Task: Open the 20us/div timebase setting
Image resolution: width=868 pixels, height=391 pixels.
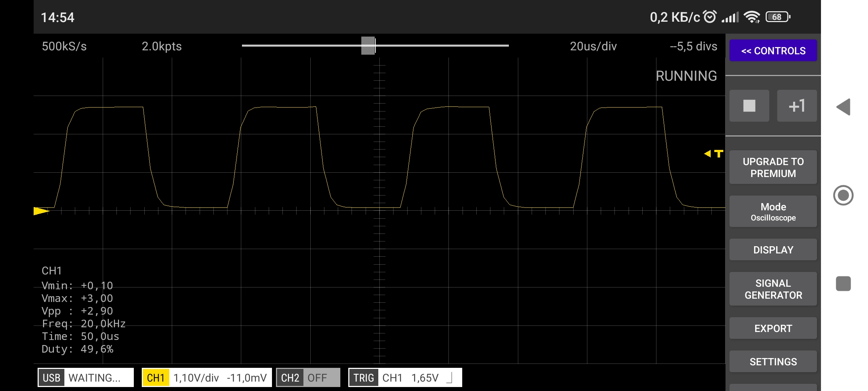Action: tap(593, 46)
